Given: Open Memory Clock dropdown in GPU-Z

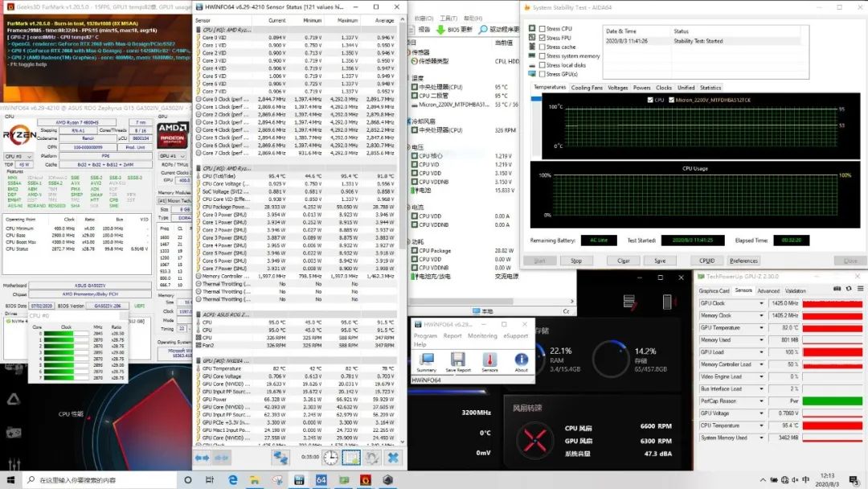Looking at the screenshot, I should point(761,315).
